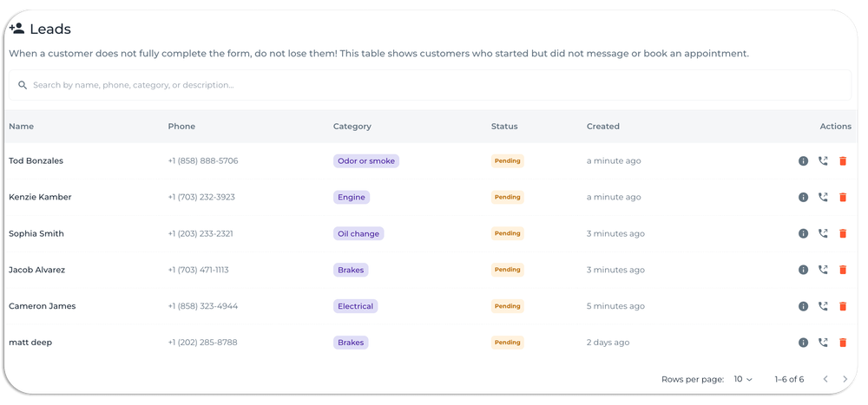The image size is (868, 405).
Task: Click the Odor or smoke category tag
Action: [x=365, y=161]
